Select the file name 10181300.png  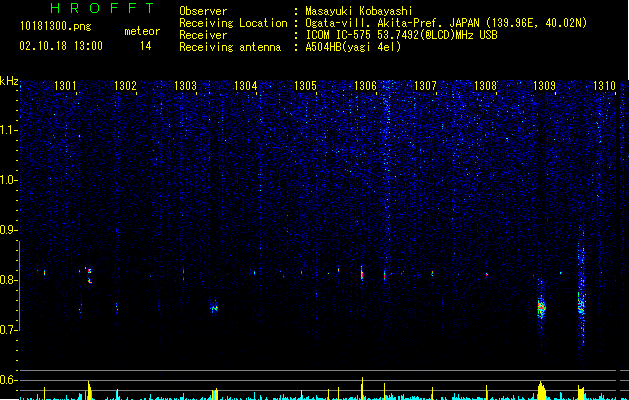55,27
